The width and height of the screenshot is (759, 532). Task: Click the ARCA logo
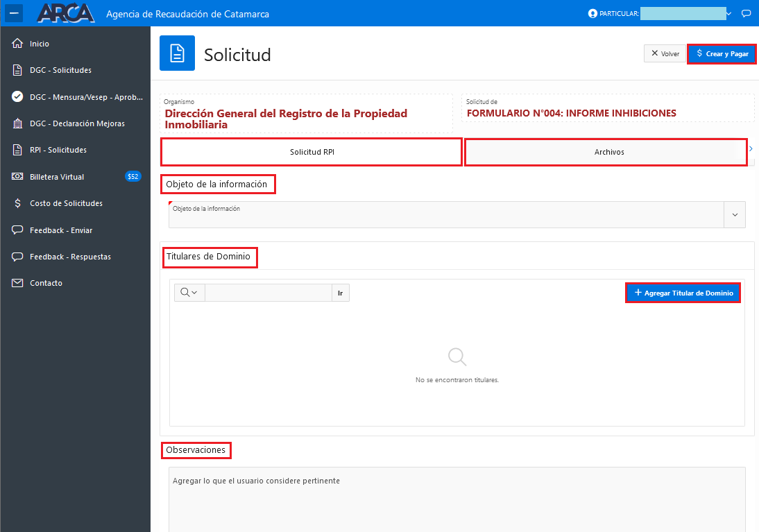coord(66,13)
